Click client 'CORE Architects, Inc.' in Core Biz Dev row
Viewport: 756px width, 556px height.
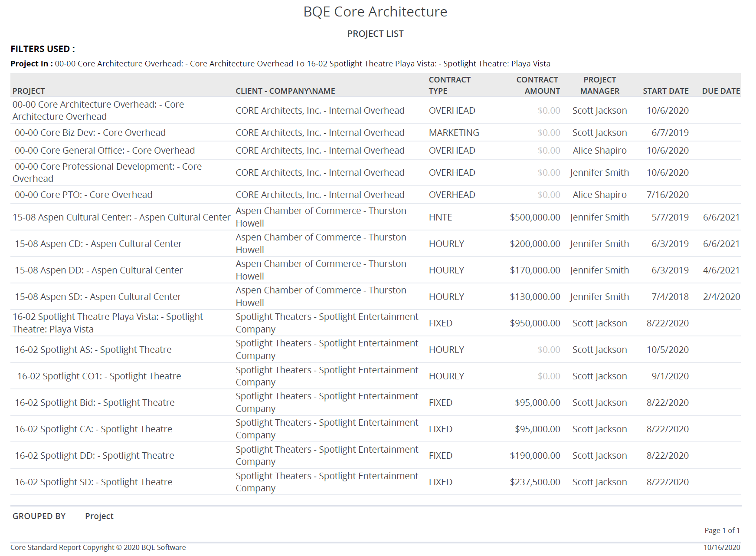[x=320, y=133]
